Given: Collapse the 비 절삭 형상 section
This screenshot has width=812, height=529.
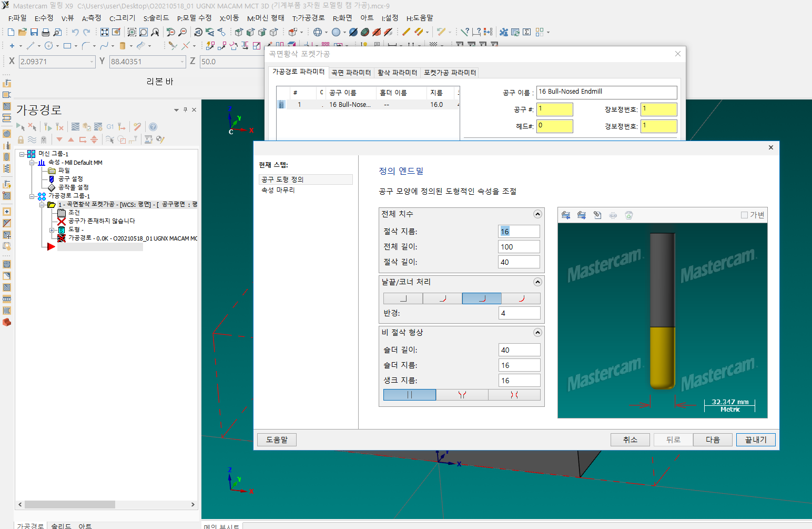Looking at the screenshot, I should tap(537, 333).
